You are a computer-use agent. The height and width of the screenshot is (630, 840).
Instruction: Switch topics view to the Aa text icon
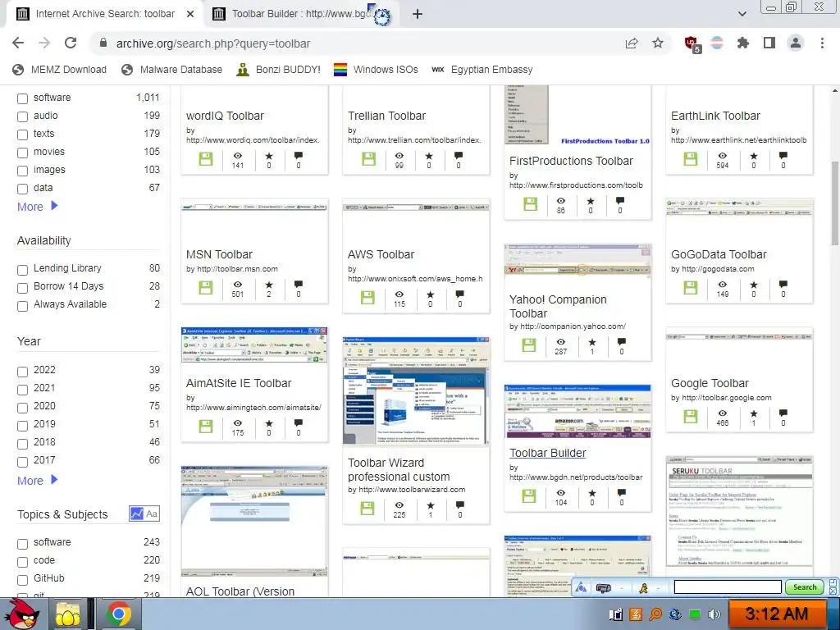coord(152,514)
